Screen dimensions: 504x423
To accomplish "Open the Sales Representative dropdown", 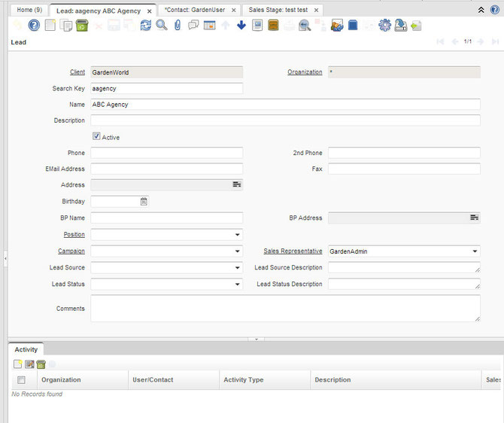I will (475, 251).
